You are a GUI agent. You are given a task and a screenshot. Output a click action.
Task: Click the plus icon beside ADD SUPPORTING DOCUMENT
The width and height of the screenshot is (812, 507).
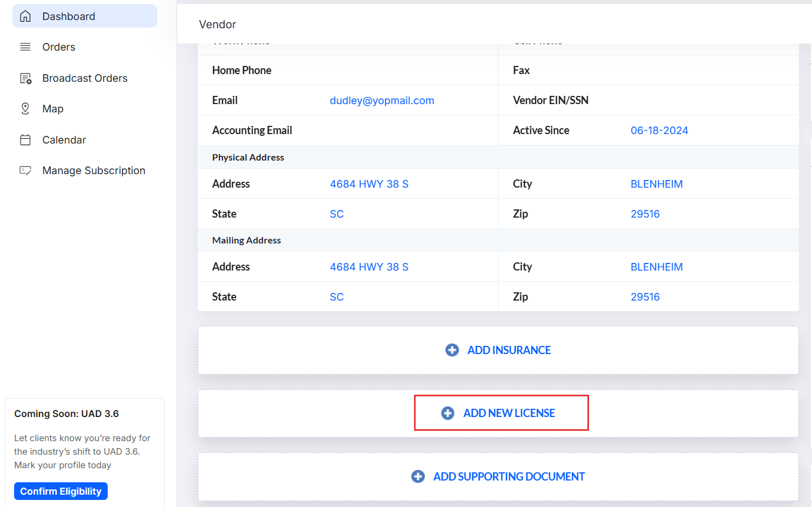[x=418, y=476]
